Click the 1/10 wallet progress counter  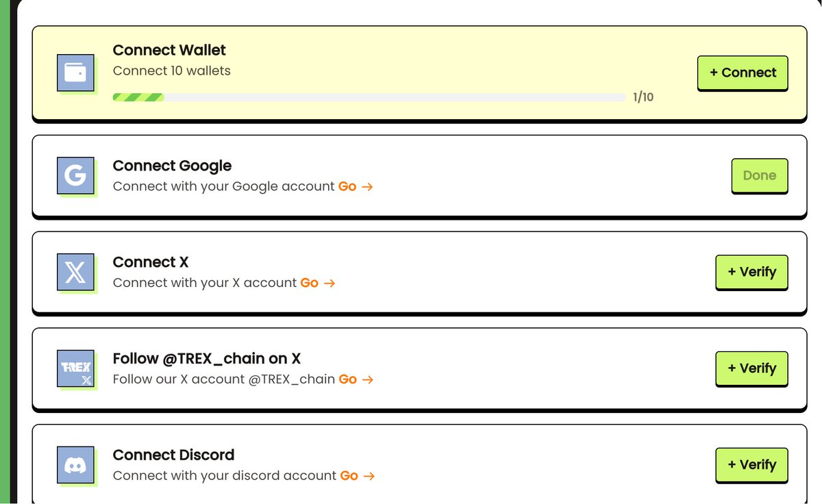pos(643,97)
